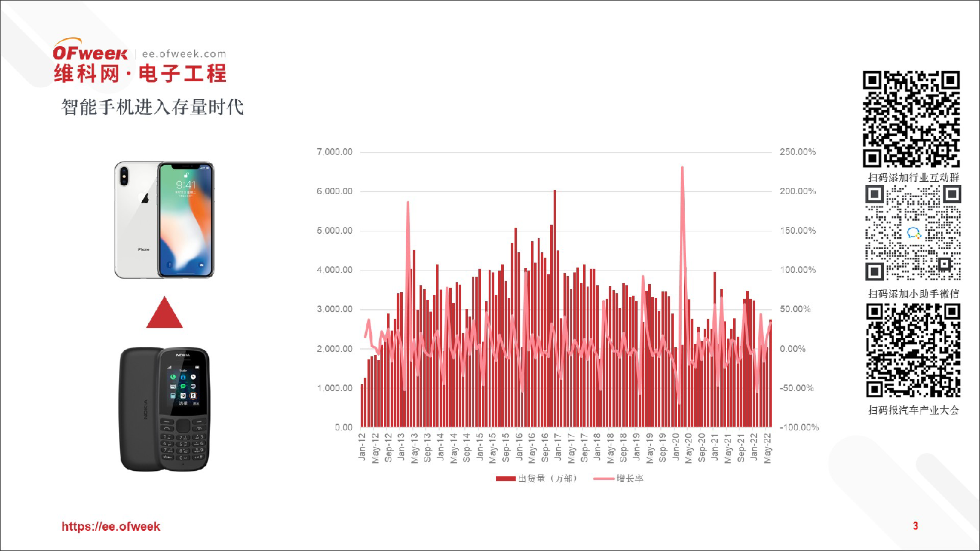Click the tallest bar near Jan-17
980x551 pixels.
point(555,309)
